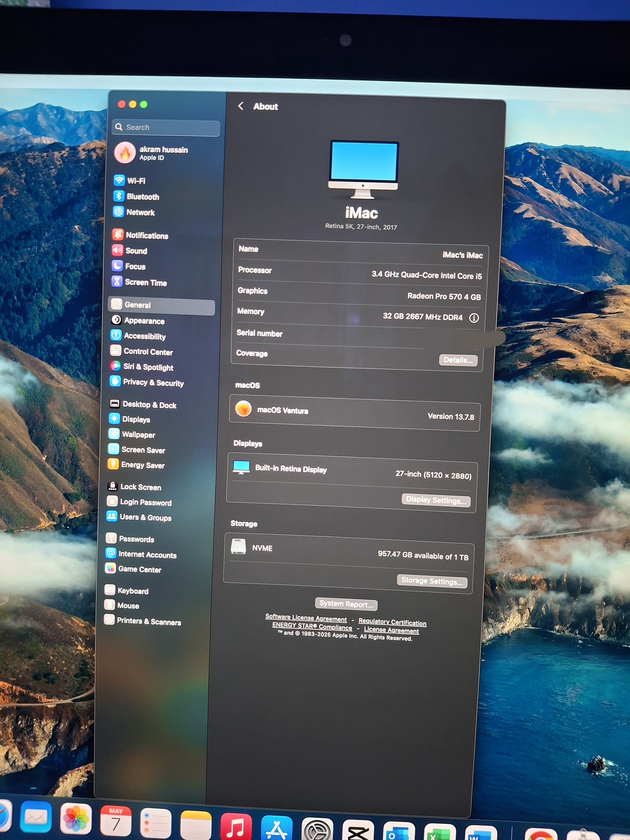Open Privacy & Security settings
Screen dimensions: 630x840
[147, 382]
